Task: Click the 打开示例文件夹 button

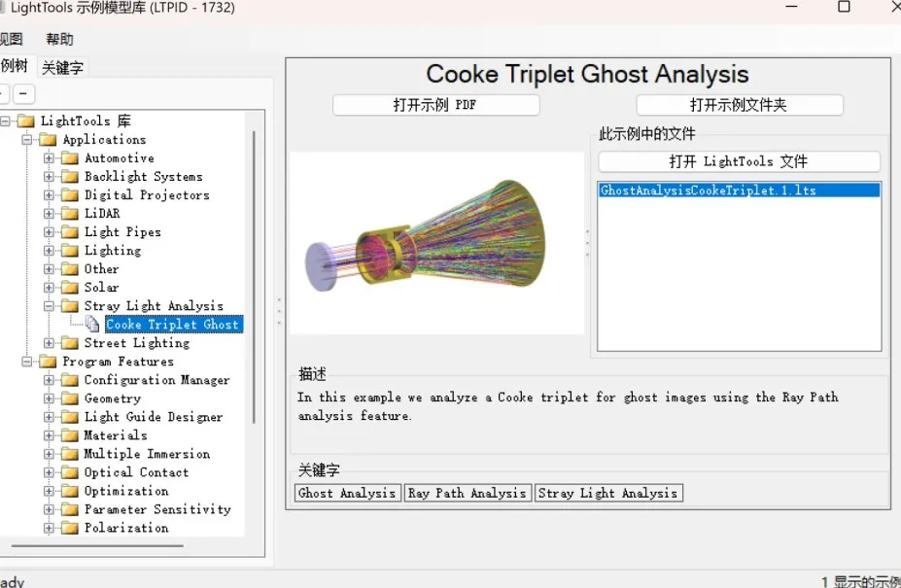Action: tap(739, 105)
